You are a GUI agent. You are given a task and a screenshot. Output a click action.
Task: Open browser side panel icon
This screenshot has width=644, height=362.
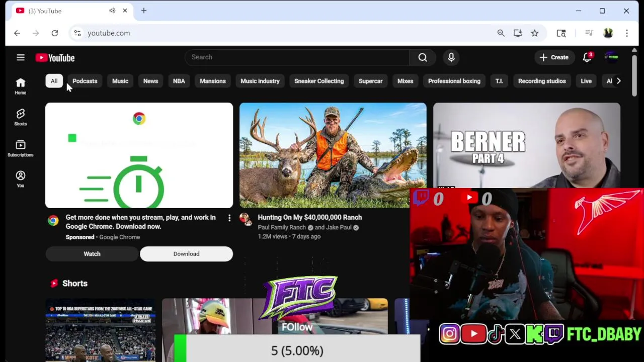(x=561, y=33)
